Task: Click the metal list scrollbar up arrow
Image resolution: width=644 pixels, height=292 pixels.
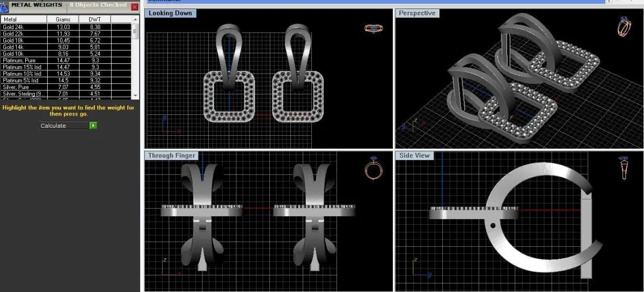Action: point(135,19)
